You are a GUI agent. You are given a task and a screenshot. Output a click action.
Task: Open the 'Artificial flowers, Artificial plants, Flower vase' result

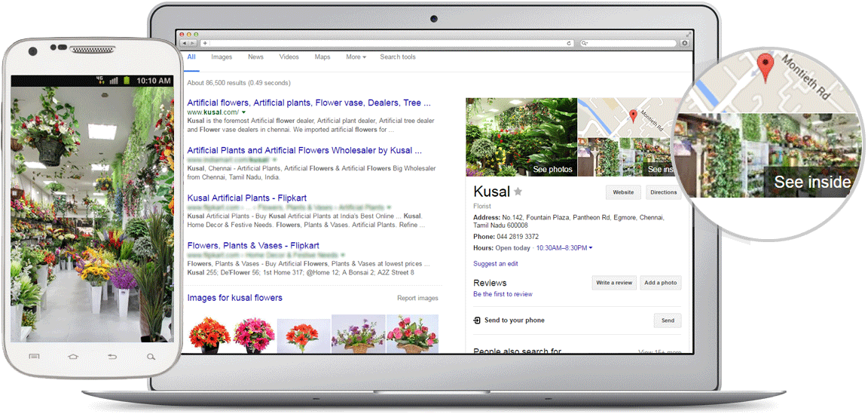pyautogui.click(x=309, y=103)
